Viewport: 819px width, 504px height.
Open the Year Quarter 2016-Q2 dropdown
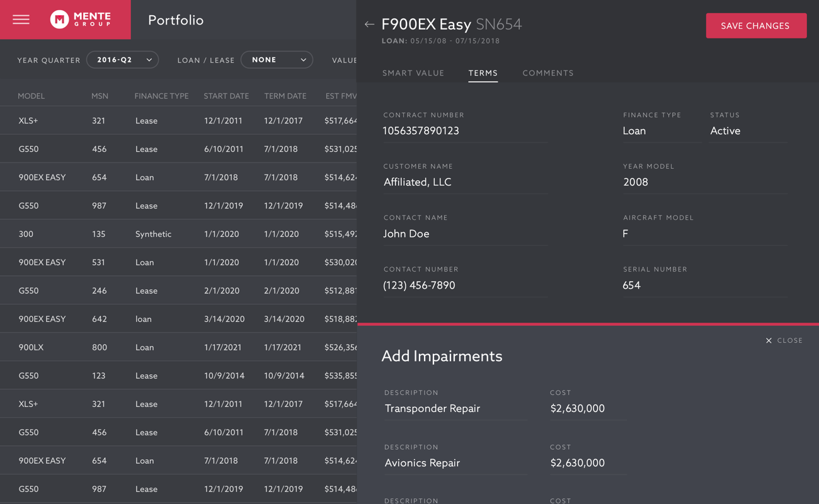pyautogui.click(x=123, y=60)
